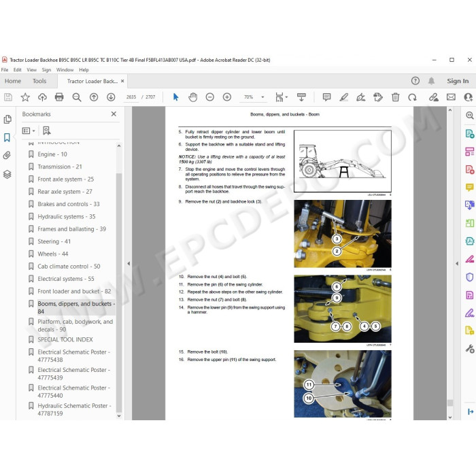Toggle the Bookmarks panel icon

[x=7, y=137]
